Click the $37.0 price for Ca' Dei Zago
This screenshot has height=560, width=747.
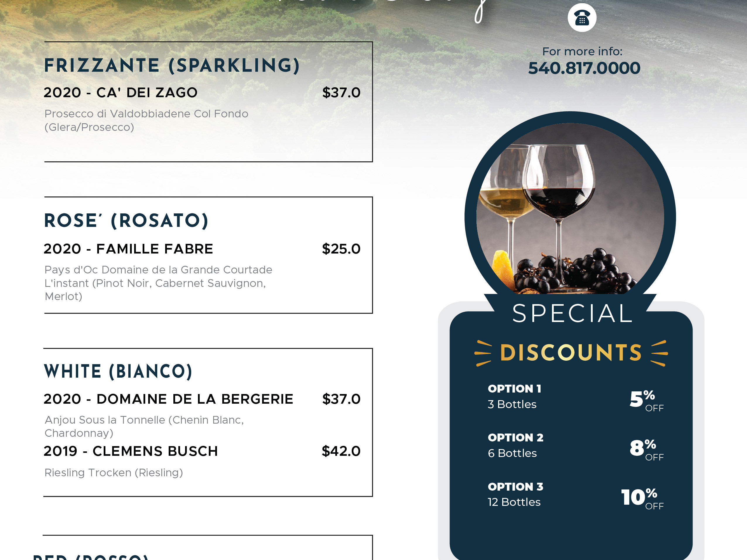(341, 93)
